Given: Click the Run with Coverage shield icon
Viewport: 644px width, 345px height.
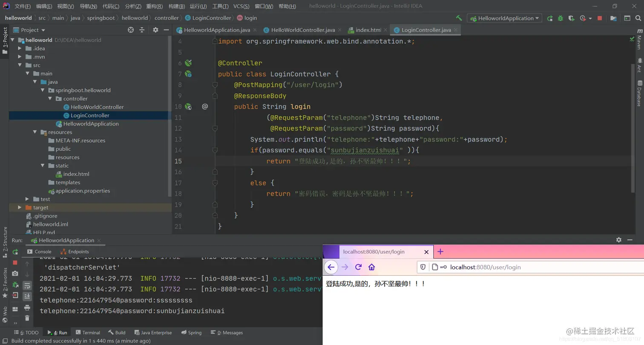Looking at the screenshot, I should click(572, 18).
